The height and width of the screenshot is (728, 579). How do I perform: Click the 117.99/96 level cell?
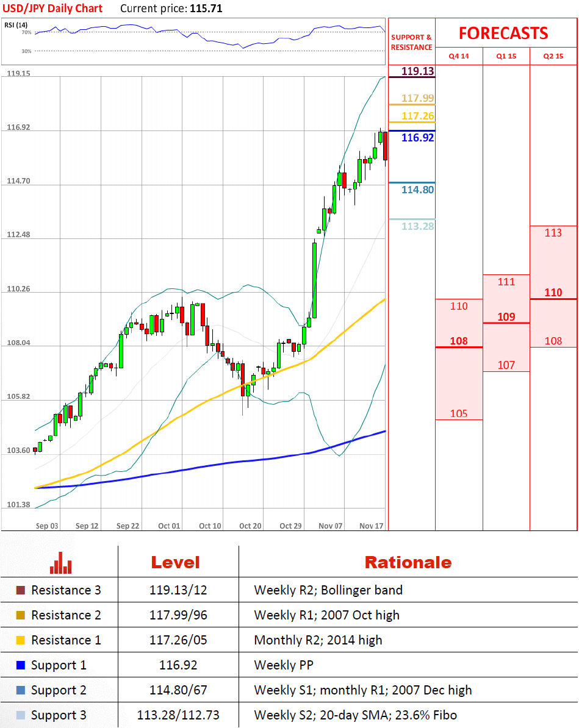tap(178, 615)
